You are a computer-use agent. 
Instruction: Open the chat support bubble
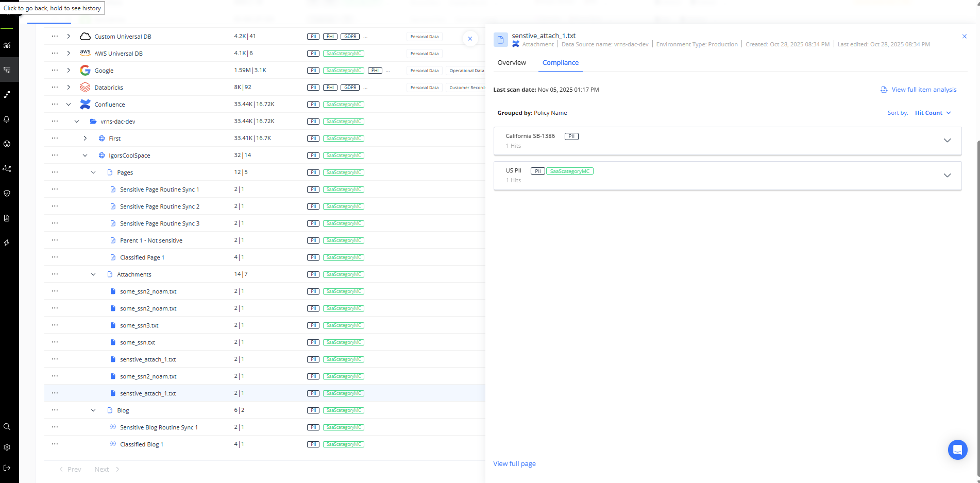pyautogui.click(x=957, y=450)
